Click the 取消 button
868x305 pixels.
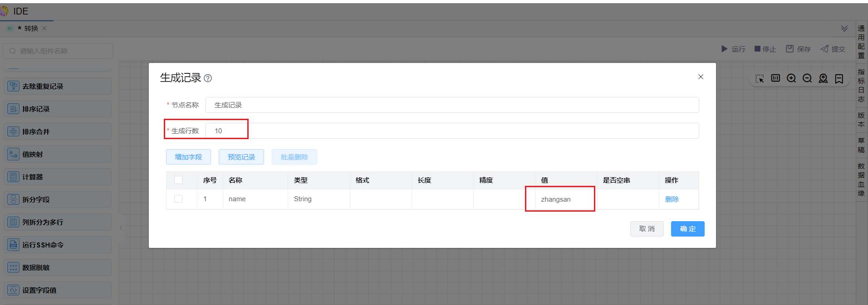pos(647,229)
